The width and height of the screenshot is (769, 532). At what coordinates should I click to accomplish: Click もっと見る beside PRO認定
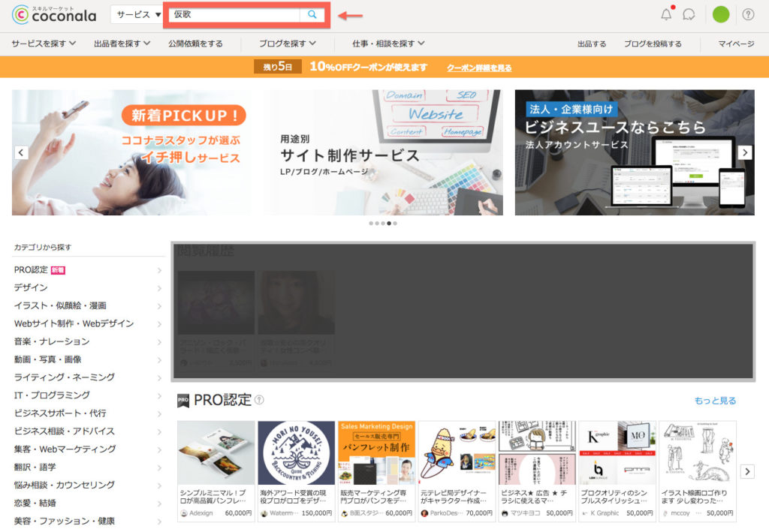coord(715,401)
